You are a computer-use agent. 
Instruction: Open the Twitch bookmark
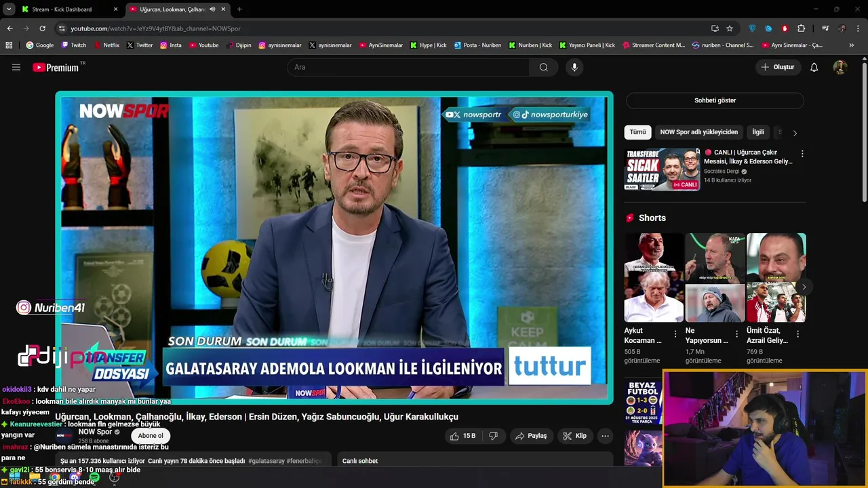(74, 45)
